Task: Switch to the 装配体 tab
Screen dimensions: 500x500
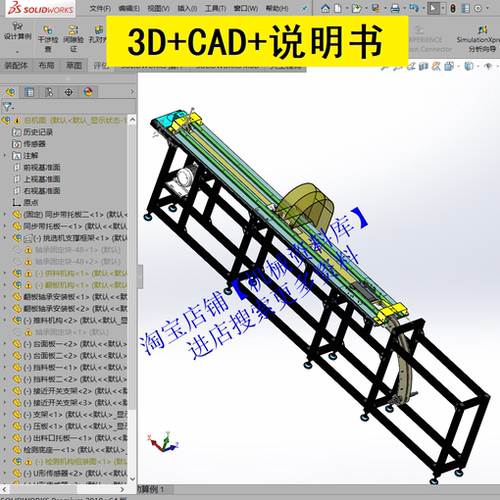Action: (x=16, y=66)
